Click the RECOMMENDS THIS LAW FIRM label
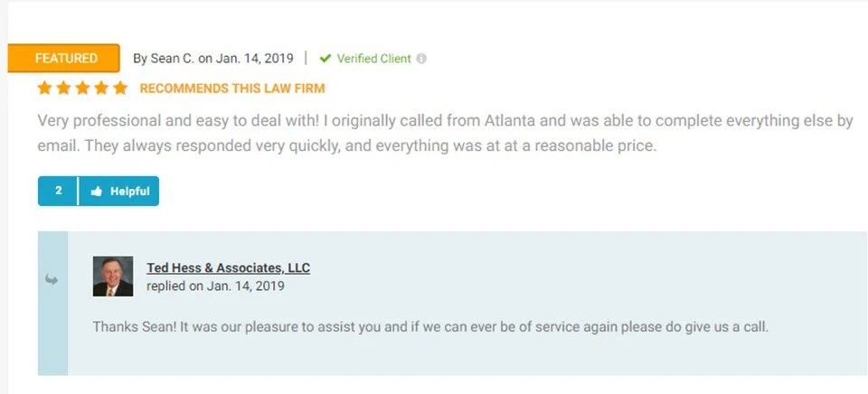 coord(232,89)
